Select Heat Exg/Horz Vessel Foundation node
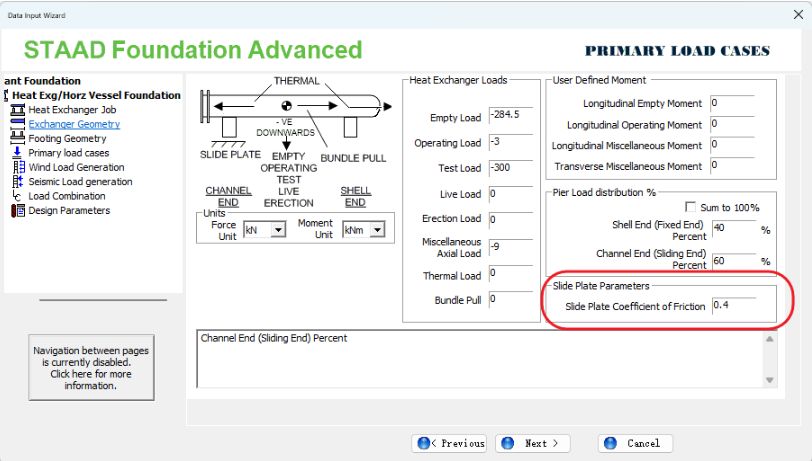The height and width of the screenshot is (461, 812). tap(96, 95)
